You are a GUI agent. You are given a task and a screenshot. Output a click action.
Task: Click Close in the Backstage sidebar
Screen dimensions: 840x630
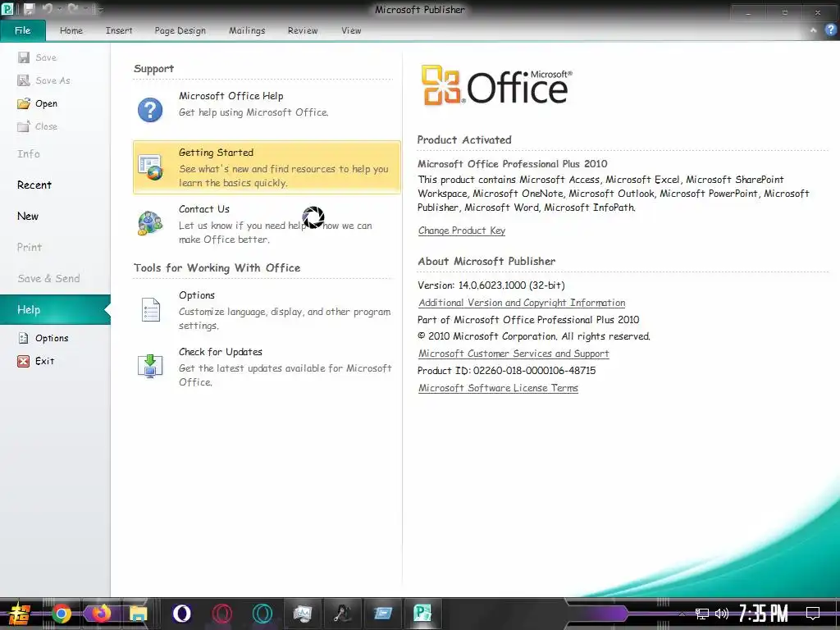pos(38,126)
